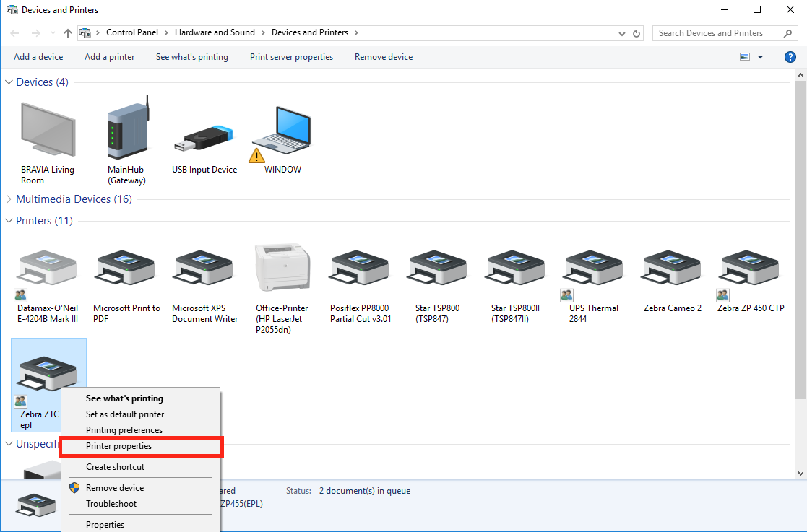Click Control Panel breadcrumb
The height and width of the screenshot is (532, 807).
[x=132, y=32]
